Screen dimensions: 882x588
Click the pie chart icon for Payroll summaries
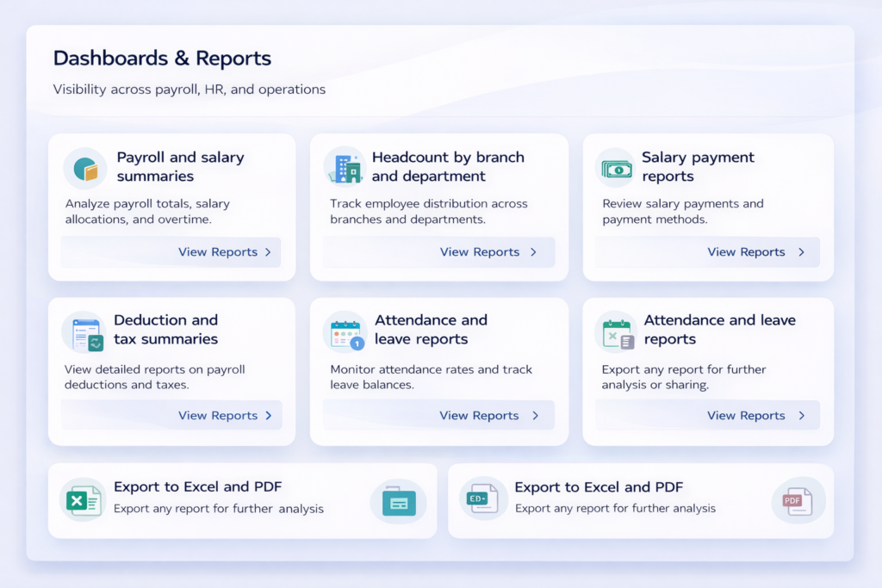click(85, 169)
